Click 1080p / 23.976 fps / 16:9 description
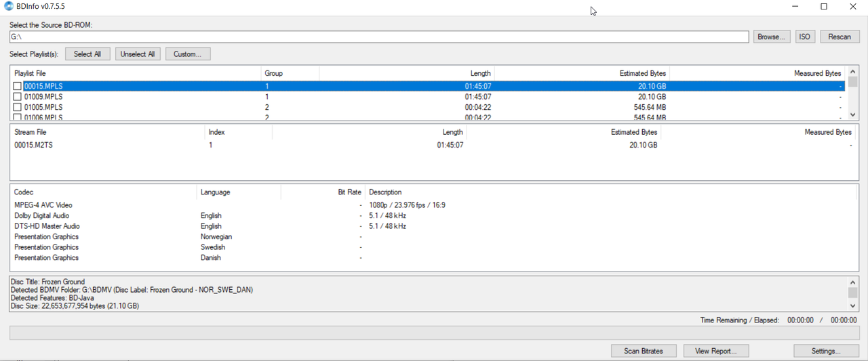Screen dimensions: 868x361 tap(407, 205)
